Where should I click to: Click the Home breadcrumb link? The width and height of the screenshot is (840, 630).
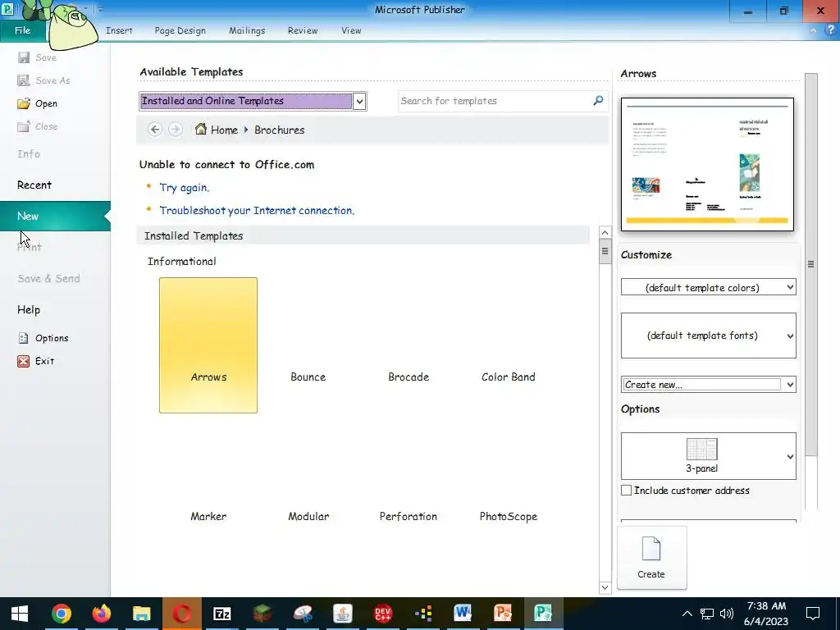tap(224, 130)
